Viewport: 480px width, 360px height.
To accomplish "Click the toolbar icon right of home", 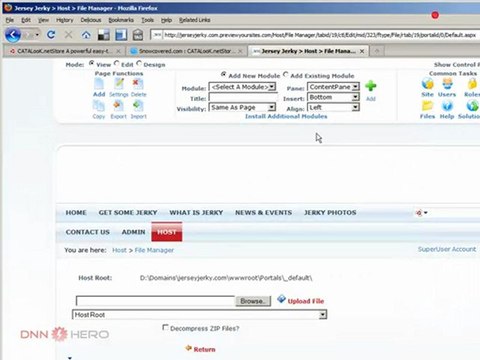I will (x=104, y=35).
